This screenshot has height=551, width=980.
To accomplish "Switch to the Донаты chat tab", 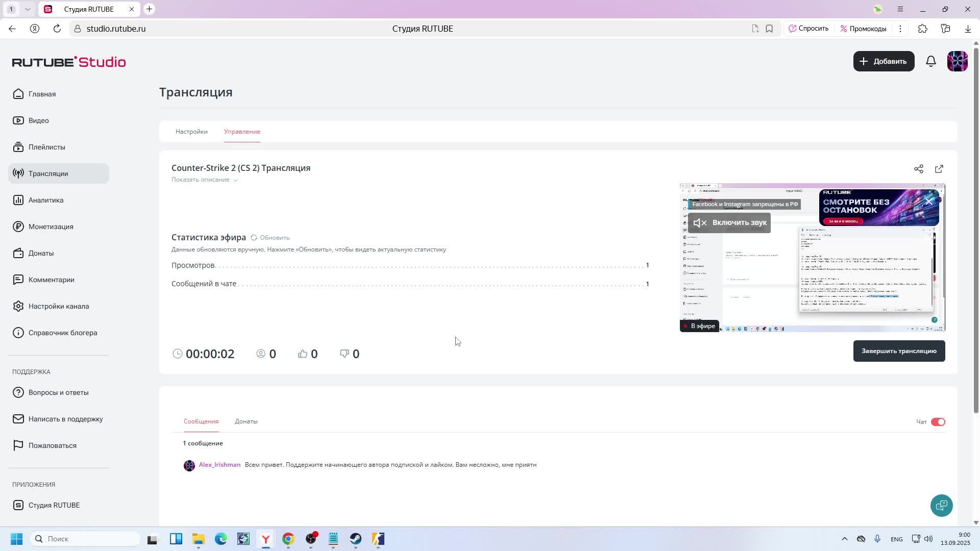I will pos(246,421).
